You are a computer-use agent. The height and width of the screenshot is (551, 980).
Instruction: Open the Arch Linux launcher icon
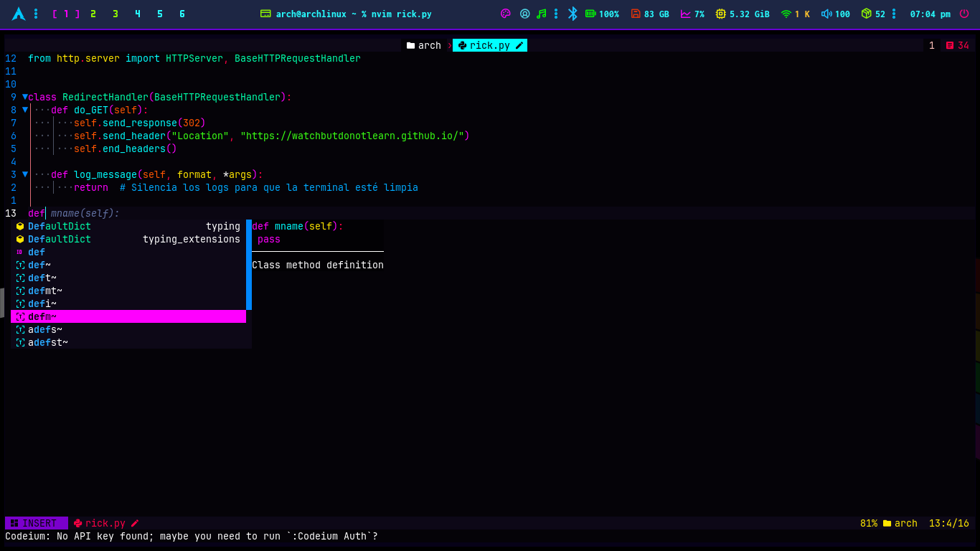pyautogui.click(x=19, y=14)
